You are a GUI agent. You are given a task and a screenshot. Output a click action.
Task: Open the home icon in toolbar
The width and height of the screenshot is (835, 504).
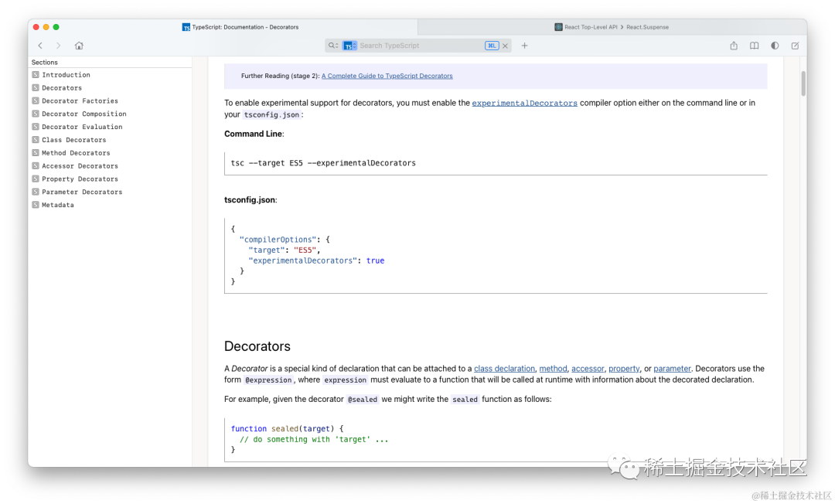[79, 46]
